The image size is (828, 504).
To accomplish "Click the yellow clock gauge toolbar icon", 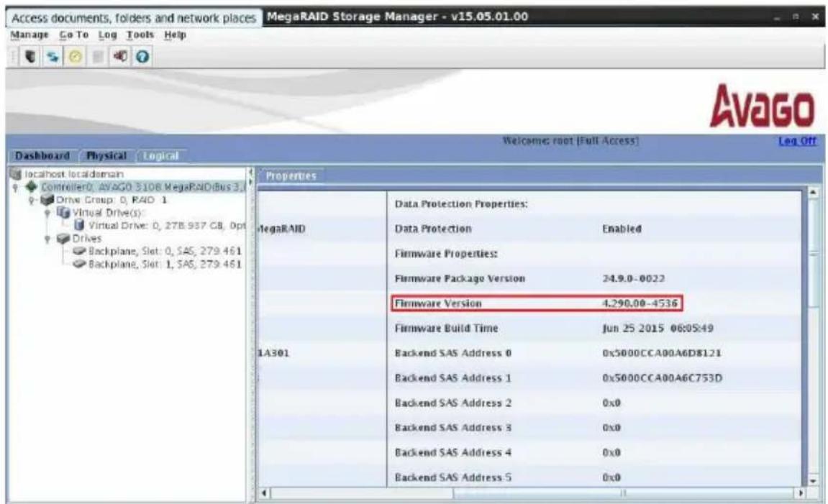I will (x=75, y=56).
